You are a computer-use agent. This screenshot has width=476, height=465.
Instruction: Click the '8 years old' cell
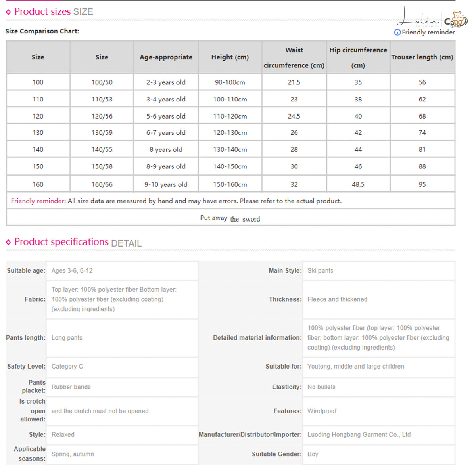(x=166, y=149)
